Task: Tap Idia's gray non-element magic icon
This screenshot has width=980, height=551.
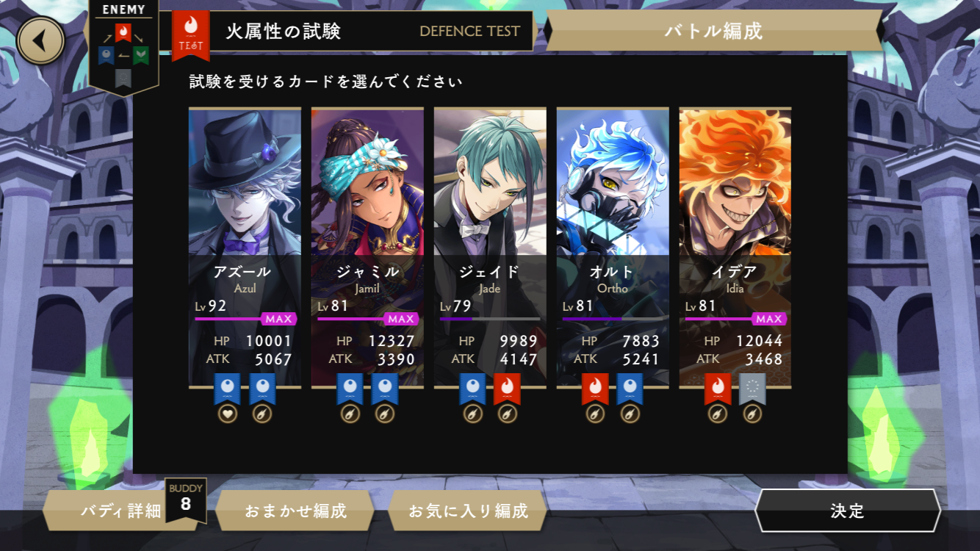Action: [x=752, y=389]
